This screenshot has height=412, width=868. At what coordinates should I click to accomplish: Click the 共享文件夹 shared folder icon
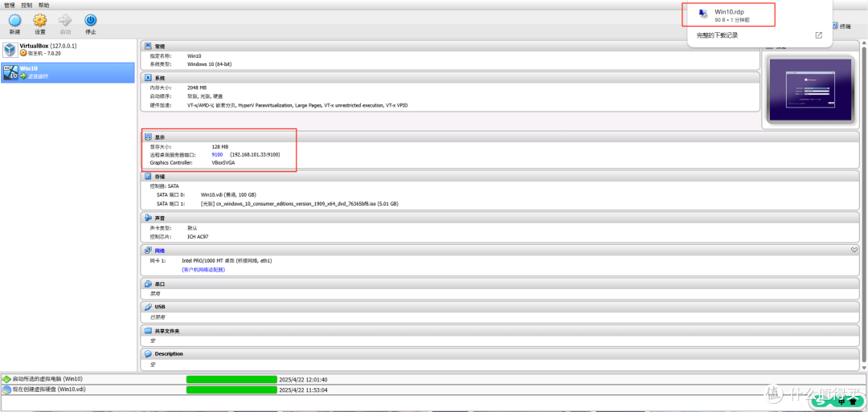coord(148,331)
